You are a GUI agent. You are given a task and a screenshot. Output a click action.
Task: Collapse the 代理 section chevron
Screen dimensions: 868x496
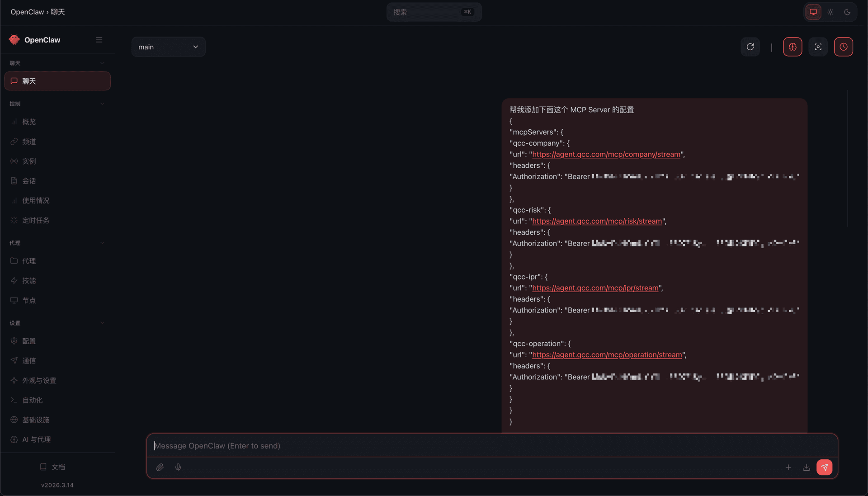pyautogui.click(x=102, y=243)
